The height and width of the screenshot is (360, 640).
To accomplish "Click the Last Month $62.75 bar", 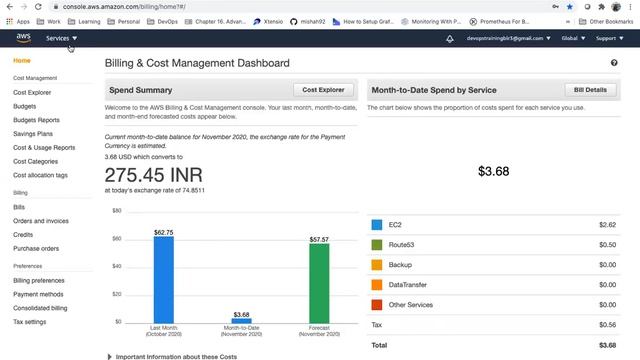I will (164, 280).
